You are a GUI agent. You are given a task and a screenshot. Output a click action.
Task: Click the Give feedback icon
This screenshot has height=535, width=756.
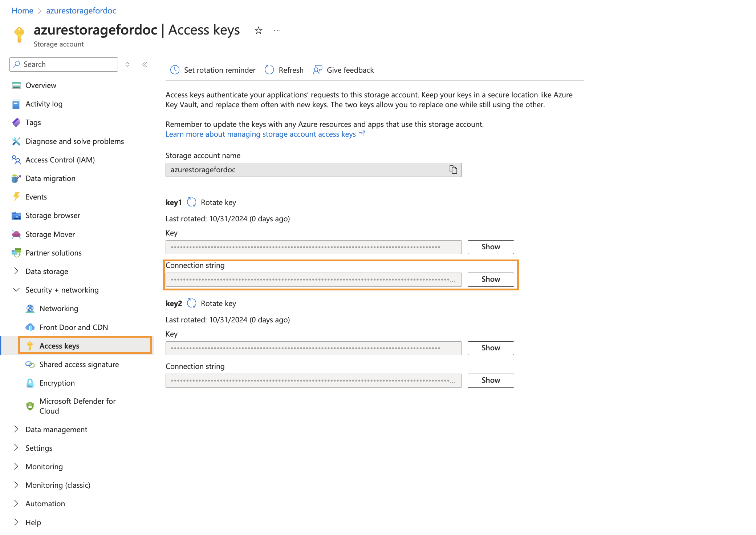[318, 70]
